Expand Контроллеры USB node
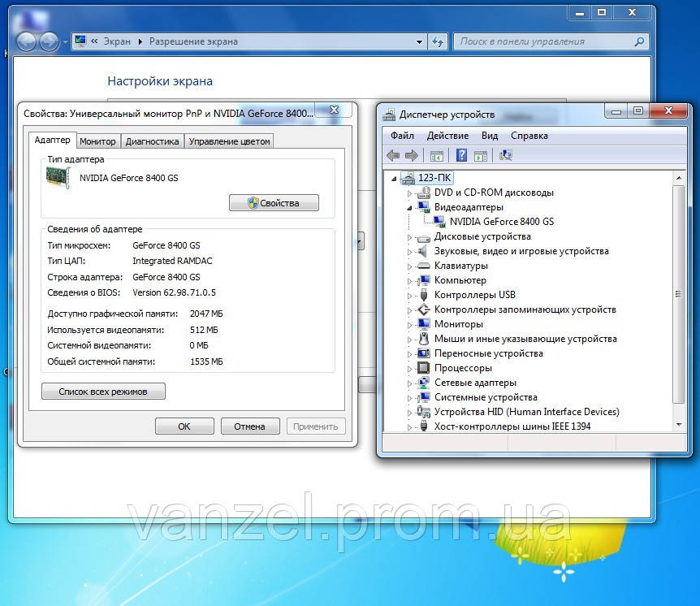Viewport: 700px width, 606px height. click(x=409, y=295)
